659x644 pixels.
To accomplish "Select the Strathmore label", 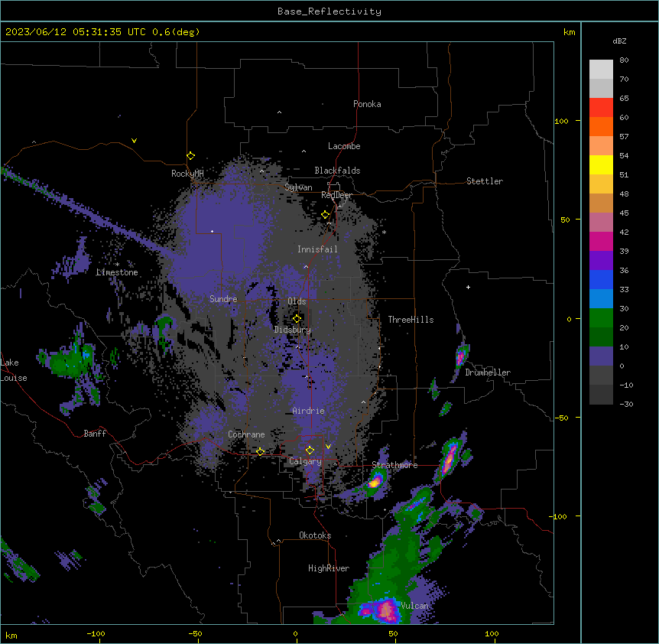I will 394,465.
